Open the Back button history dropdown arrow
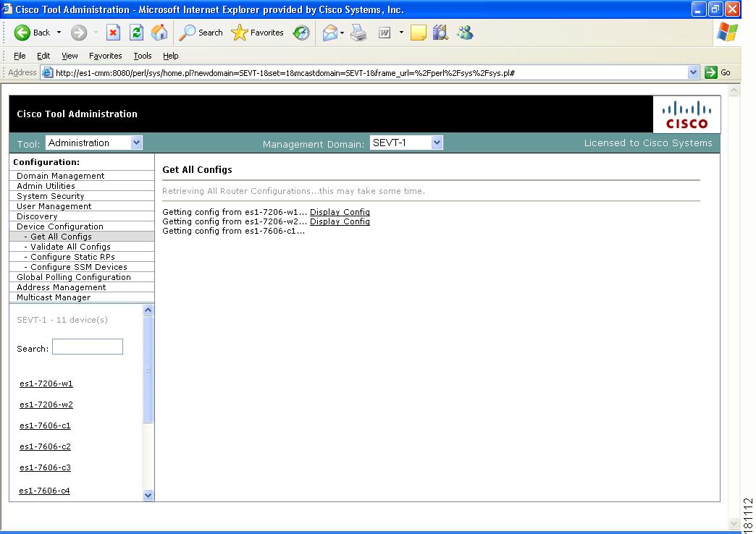The height and width of the screenshot is (534, 756). tap(59, 33)
